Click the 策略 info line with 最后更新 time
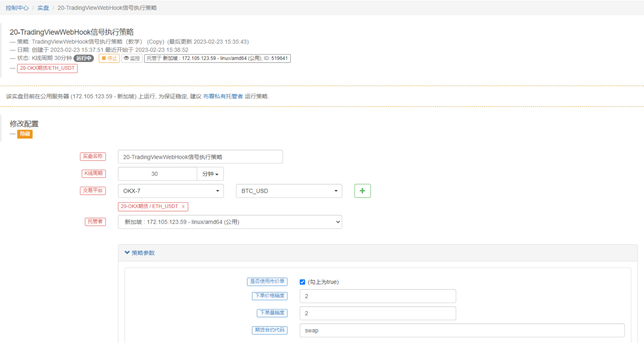Image resolution: width=644 pixels, height=343 pixels. pos(129,42)
